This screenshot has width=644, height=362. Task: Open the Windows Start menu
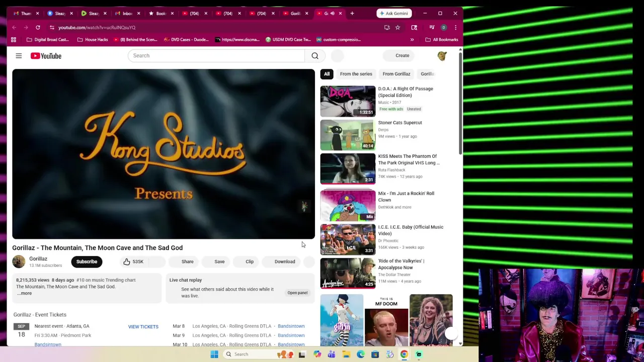coord(214,354)
